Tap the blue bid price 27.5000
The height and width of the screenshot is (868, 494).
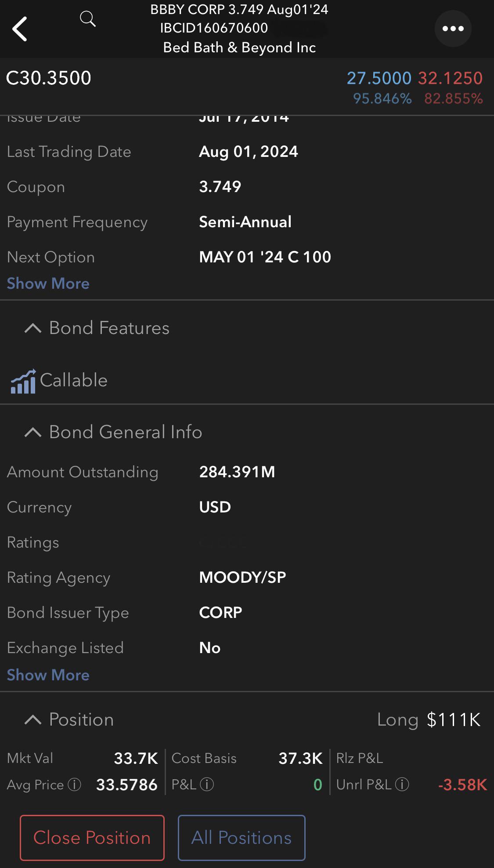(x=379, y=78)
